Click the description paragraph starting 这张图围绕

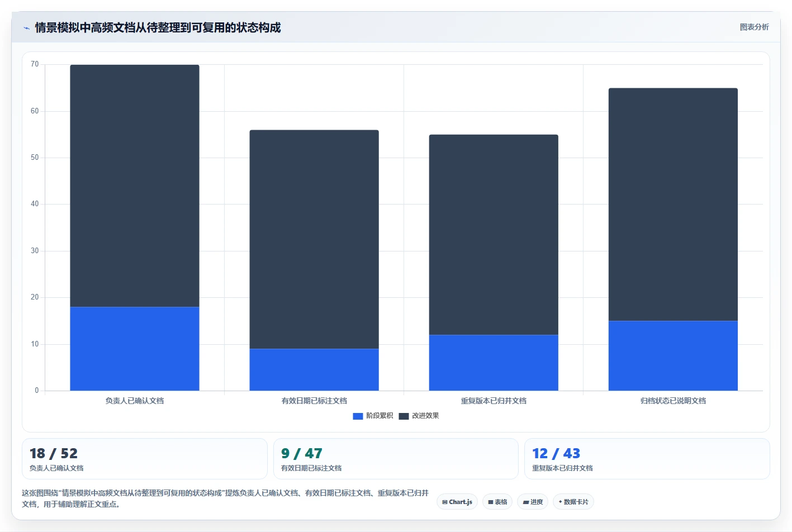(225, 498)
